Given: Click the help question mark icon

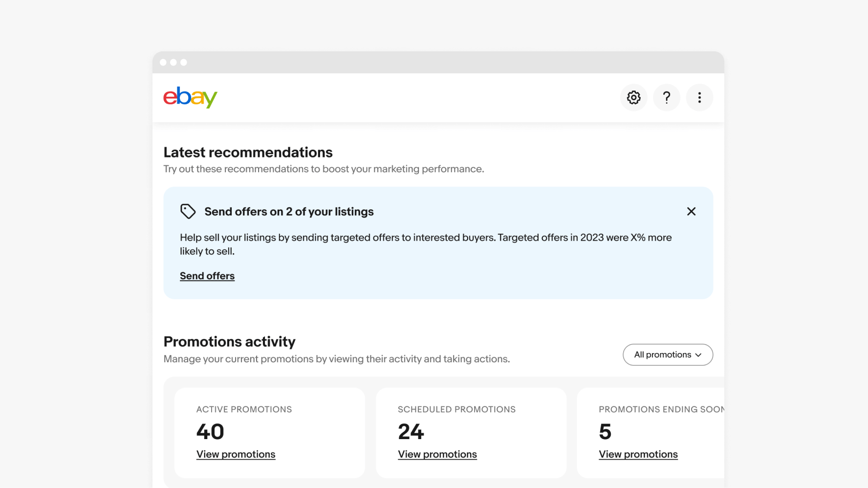Looking at the screenshot, I should pos(666,98).
